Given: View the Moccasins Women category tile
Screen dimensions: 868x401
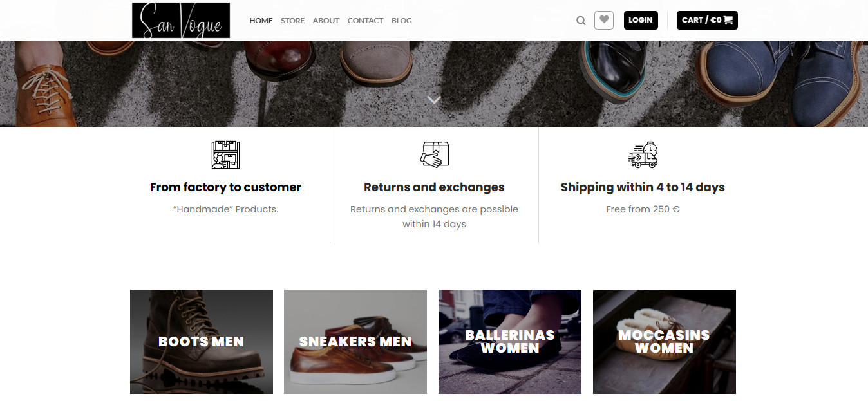Looking at the screenshot, I should point(665,342).
